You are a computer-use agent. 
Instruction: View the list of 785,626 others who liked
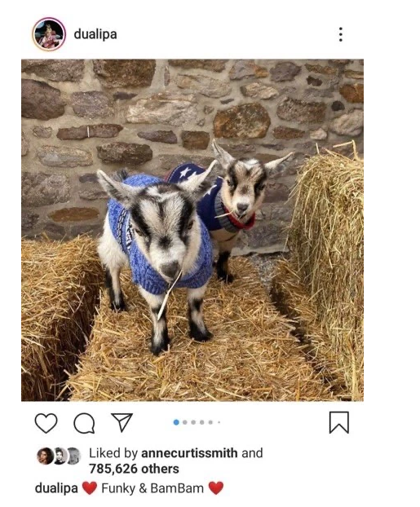[x=134, y=469]
